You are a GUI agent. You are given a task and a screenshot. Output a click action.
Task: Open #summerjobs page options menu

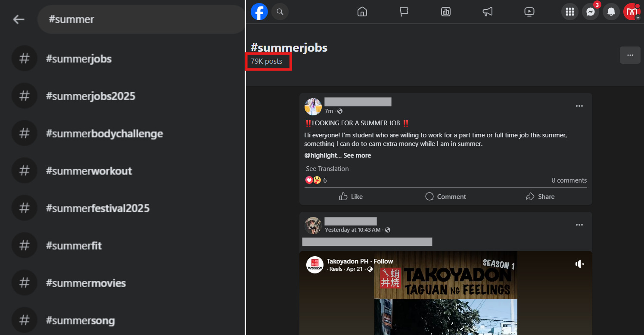point(630,55)
